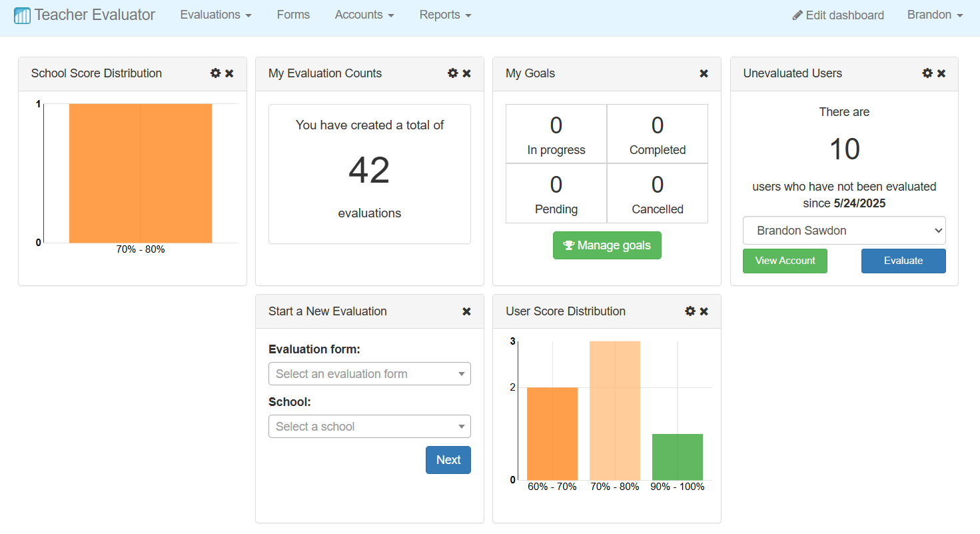Close the My Goals widget

click(704, 73)
